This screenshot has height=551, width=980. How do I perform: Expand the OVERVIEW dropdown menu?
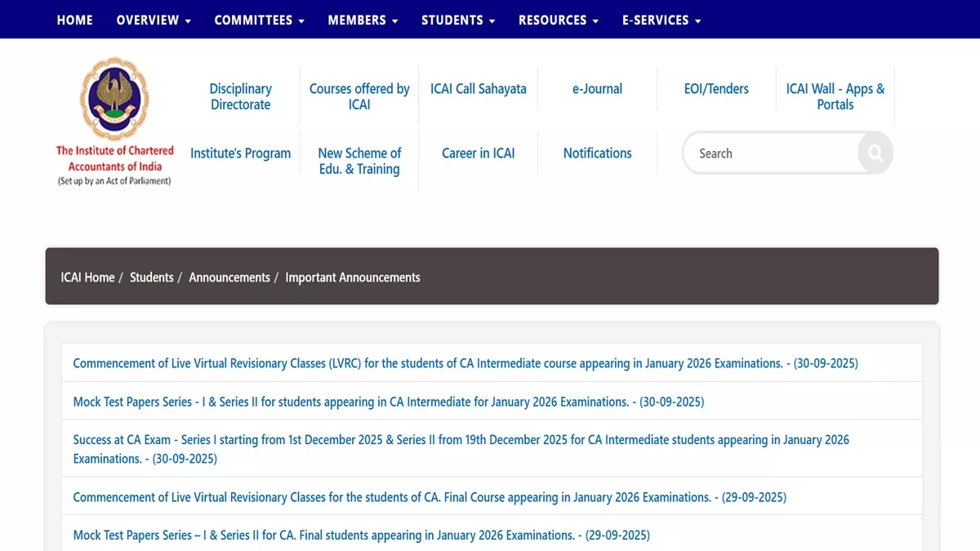pos(154,20)
